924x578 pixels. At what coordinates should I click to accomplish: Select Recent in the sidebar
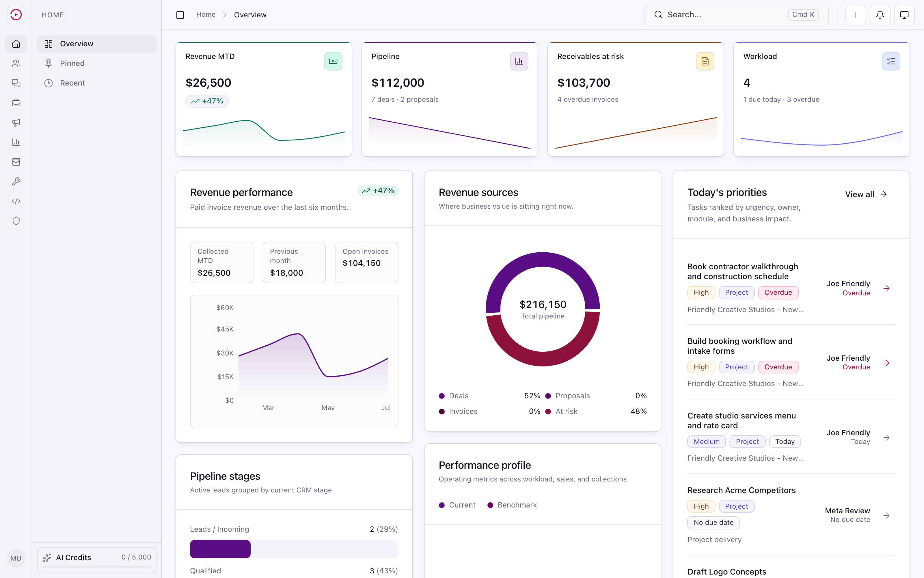[x=97, y=83]
